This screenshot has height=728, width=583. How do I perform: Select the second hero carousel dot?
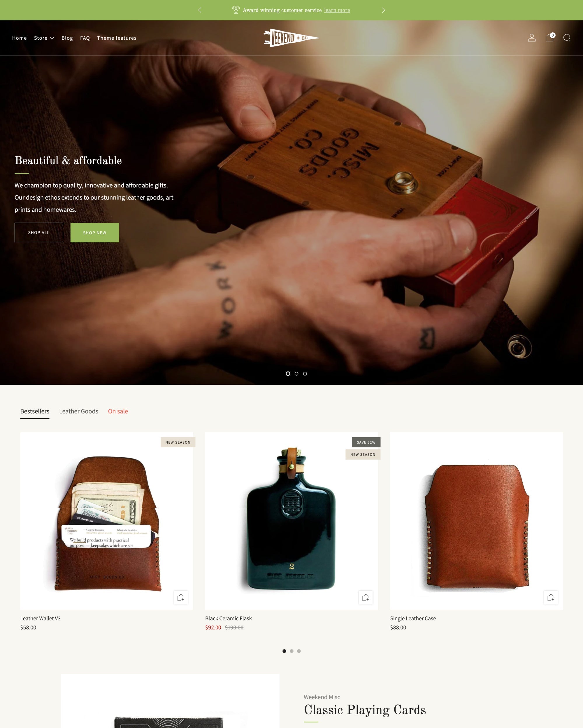[x=296, y=374]
